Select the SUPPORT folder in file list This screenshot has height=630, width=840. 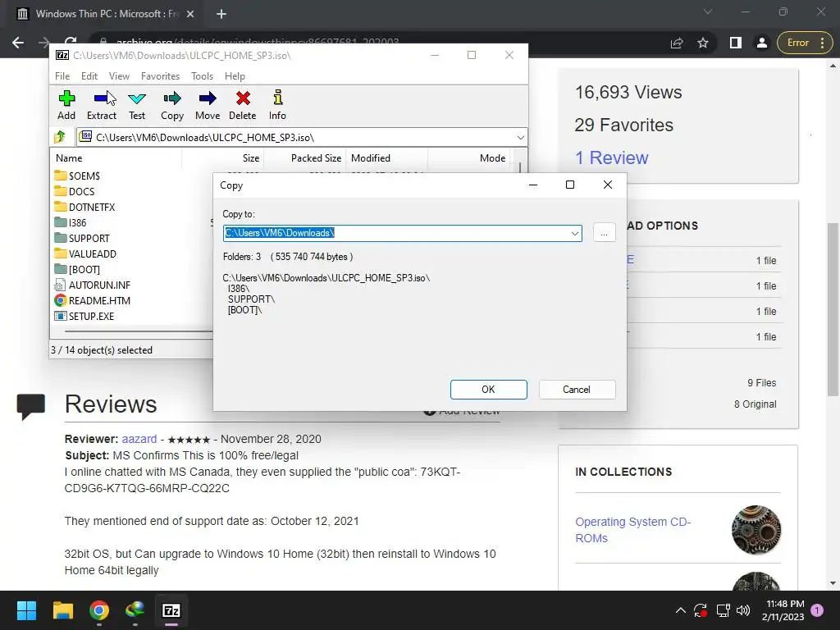click(82, 238)
